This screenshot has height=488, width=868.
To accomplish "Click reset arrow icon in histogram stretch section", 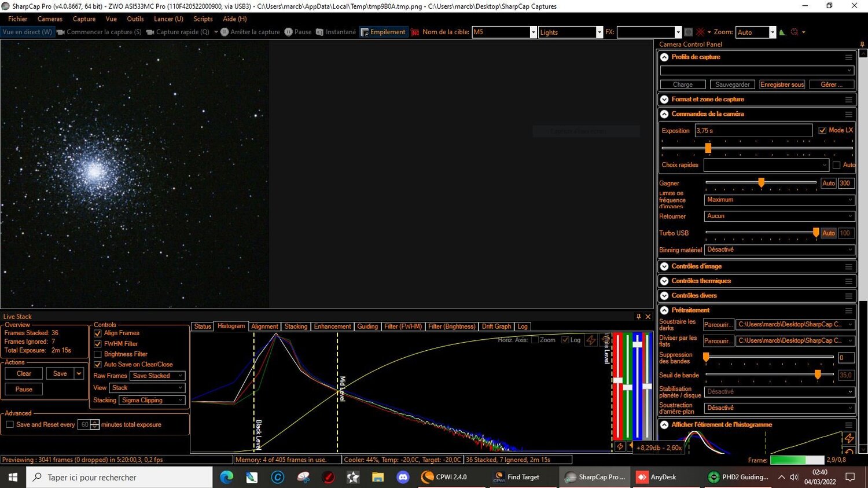I will pos(849,452).
